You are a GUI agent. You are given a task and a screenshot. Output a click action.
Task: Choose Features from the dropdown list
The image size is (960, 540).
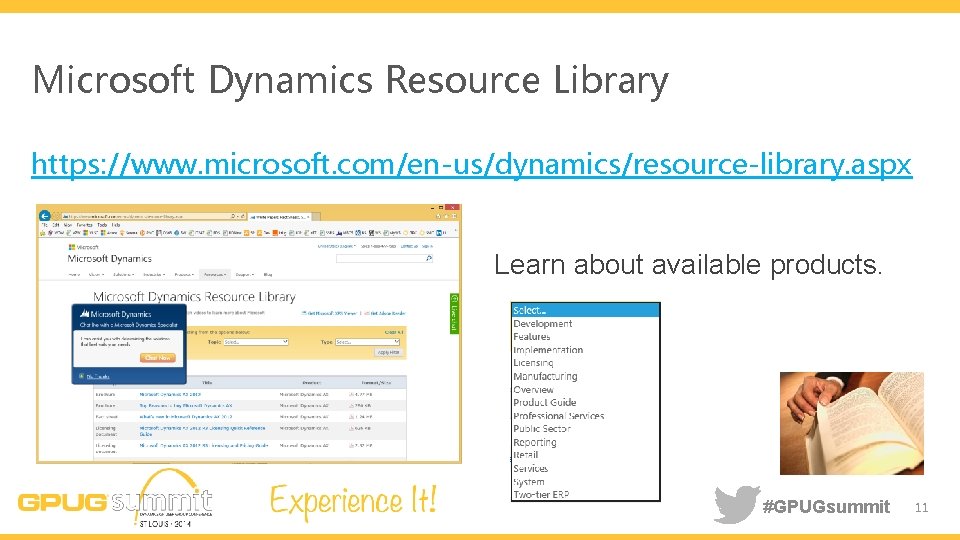[x=531, y=337]
